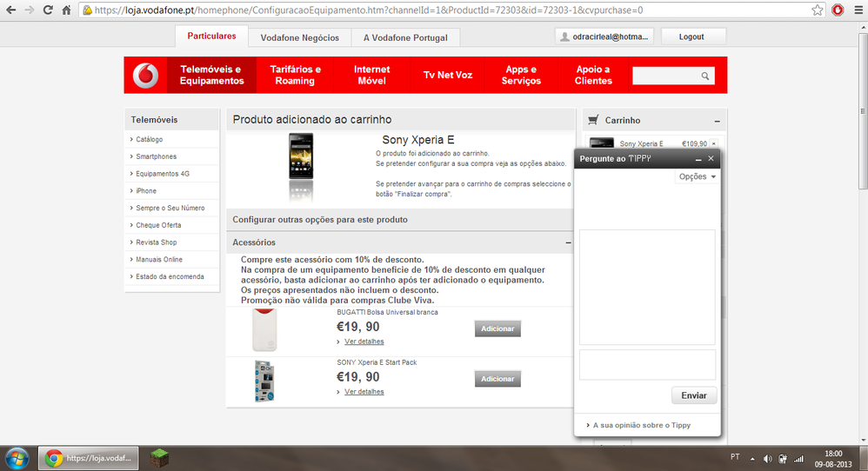Collapse the Acessórios section

click(x=568, y=242)
